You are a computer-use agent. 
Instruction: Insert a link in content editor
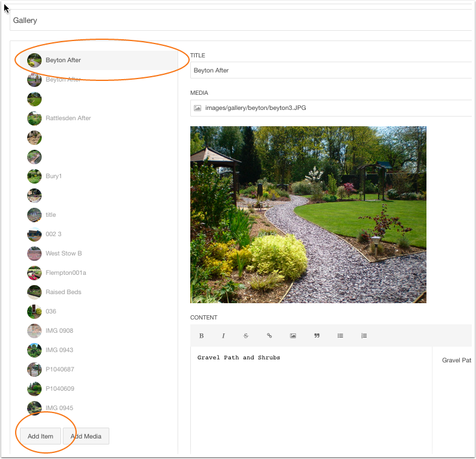point(269,335)
